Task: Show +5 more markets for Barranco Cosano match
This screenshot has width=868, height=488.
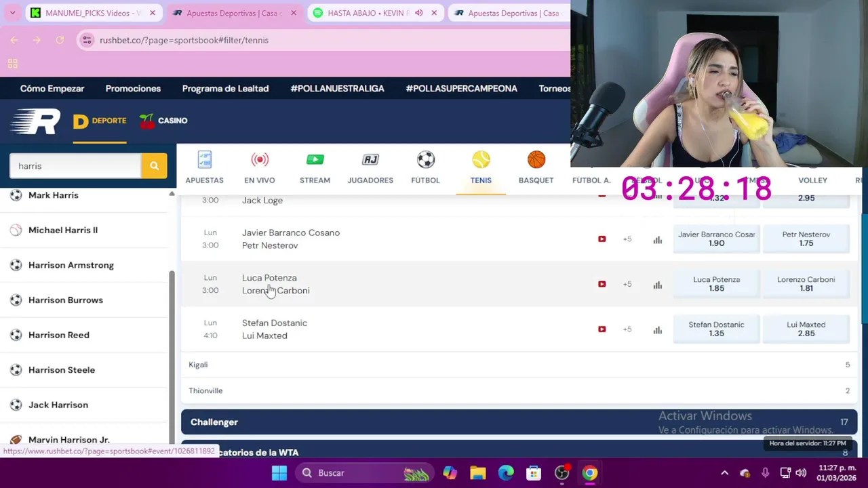Action: coord(627,239)
